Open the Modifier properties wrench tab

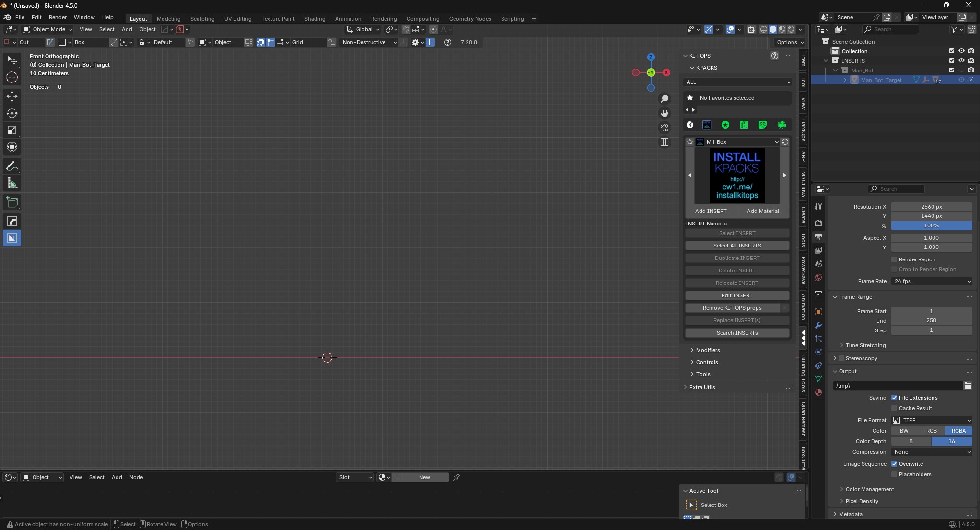818,325
